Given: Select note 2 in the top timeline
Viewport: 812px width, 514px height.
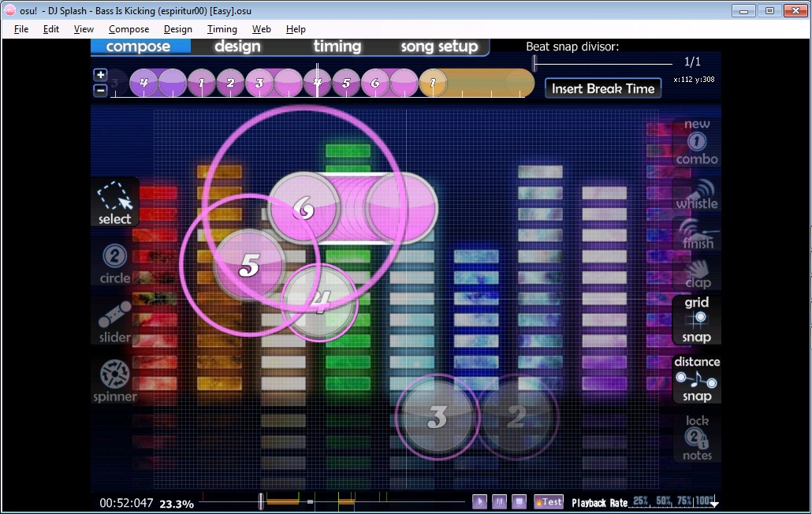Looking at the screenshot, I should (x=230, y=83).
